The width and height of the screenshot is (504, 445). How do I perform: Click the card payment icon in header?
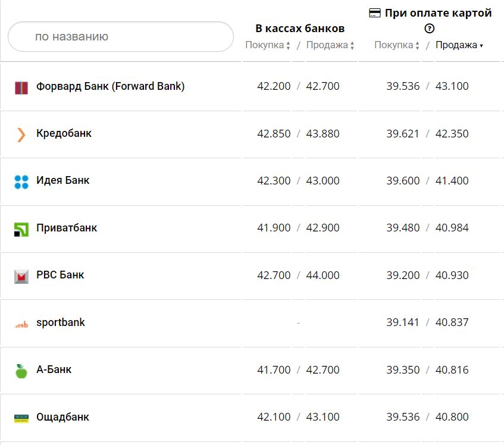point(375,13)
